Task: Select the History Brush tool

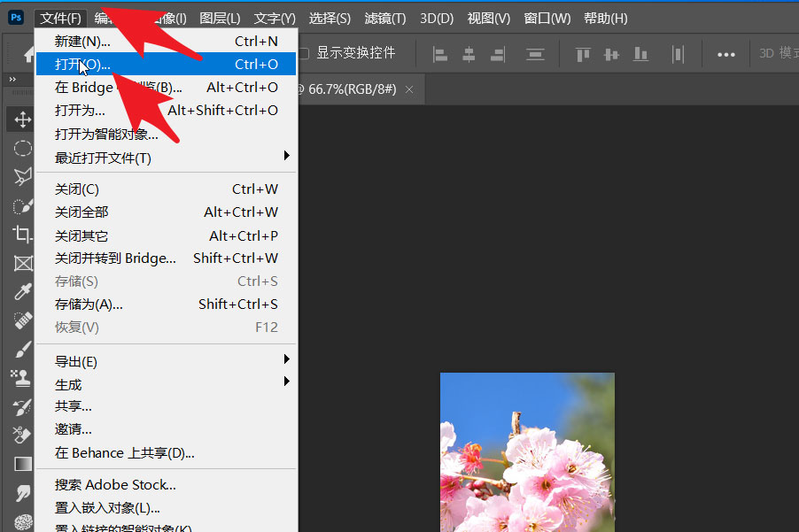Action: (22, 407)
